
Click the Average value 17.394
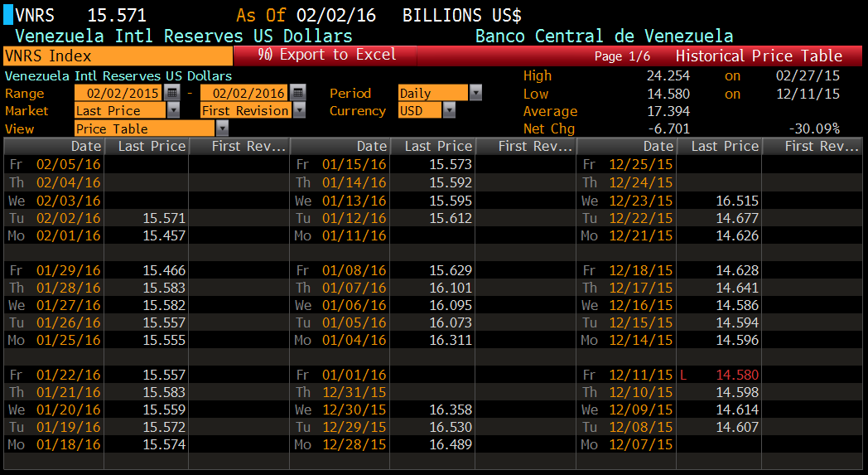(x=668, y=111)
